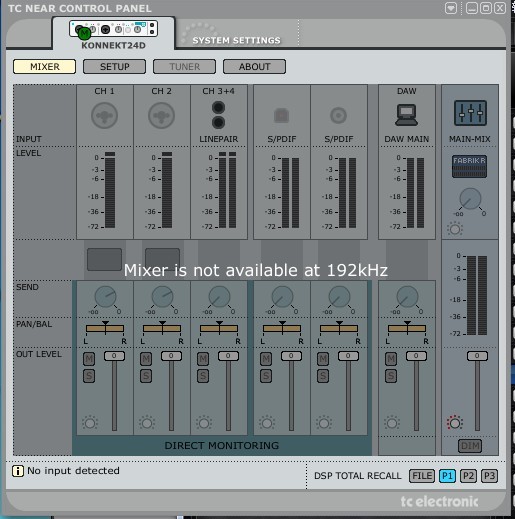Mute channel CH 1
The width and height of the screenshot is (515, 519).
click(x=89, y=359)
